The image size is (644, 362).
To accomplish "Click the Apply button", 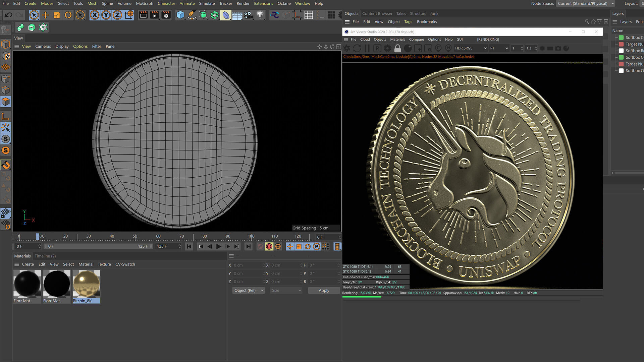I will (324, 291).
